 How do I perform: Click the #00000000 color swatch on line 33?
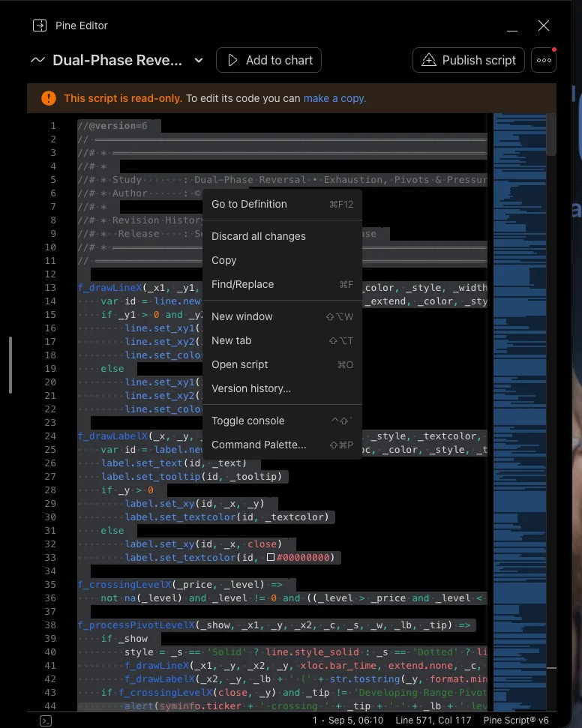[270, 557]
